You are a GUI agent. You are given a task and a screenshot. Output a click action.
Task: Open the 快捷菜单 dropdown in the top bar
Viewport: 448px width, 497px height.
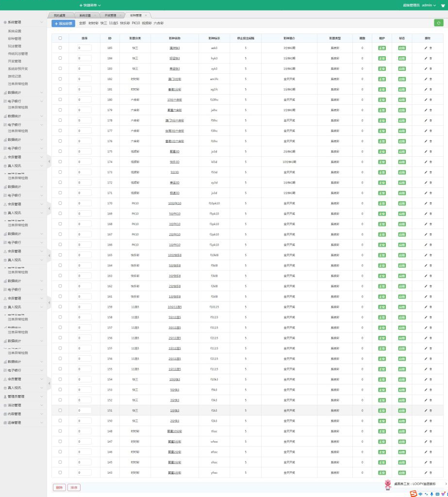click(x=90, y=5)
